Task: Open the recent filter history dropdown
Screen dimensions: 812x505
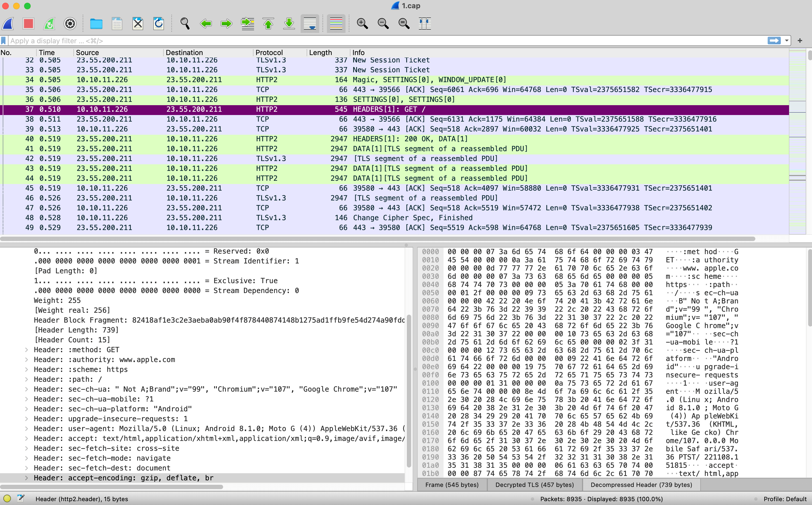Action: (787, 41)
